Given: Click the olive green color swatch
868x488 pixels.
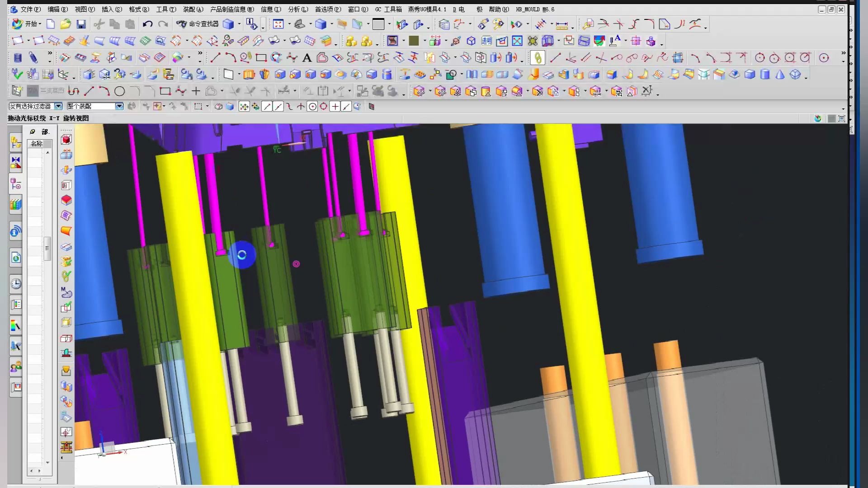Looking at the screenshot, I should [414, 41].
